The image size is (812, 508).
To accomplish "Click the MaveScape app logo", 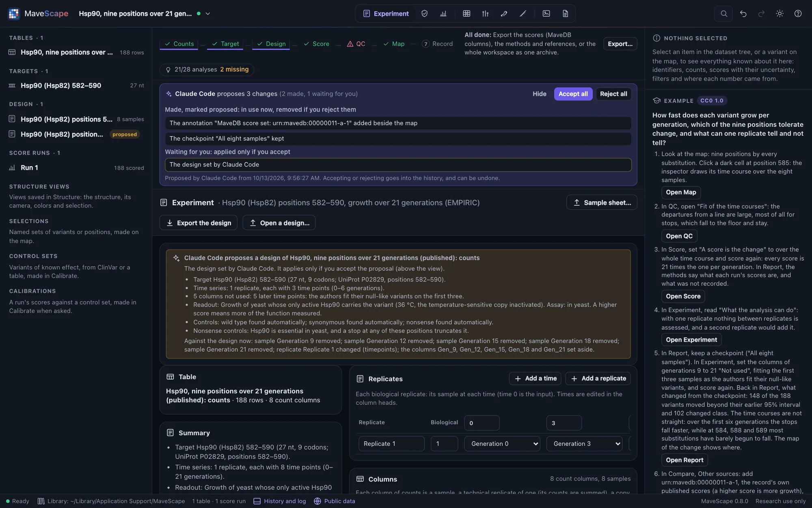I will [x=14, y=13].
